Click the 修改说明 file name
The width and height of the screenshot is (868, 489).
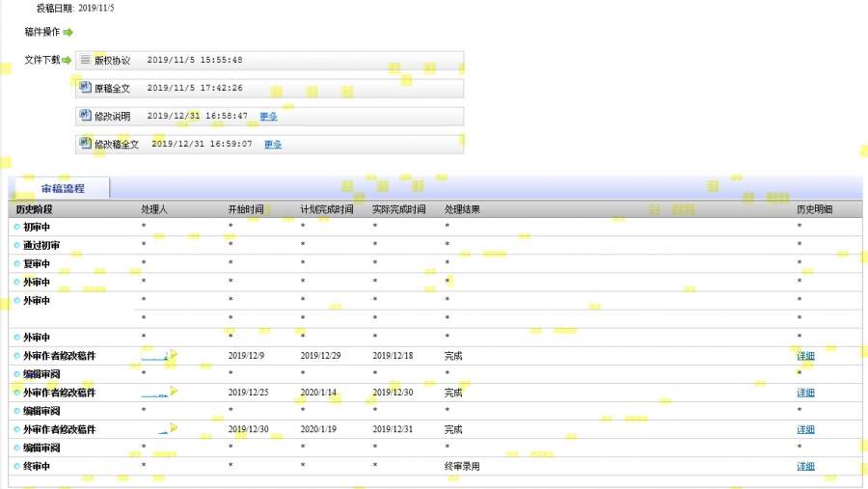[x=113, y=117]
